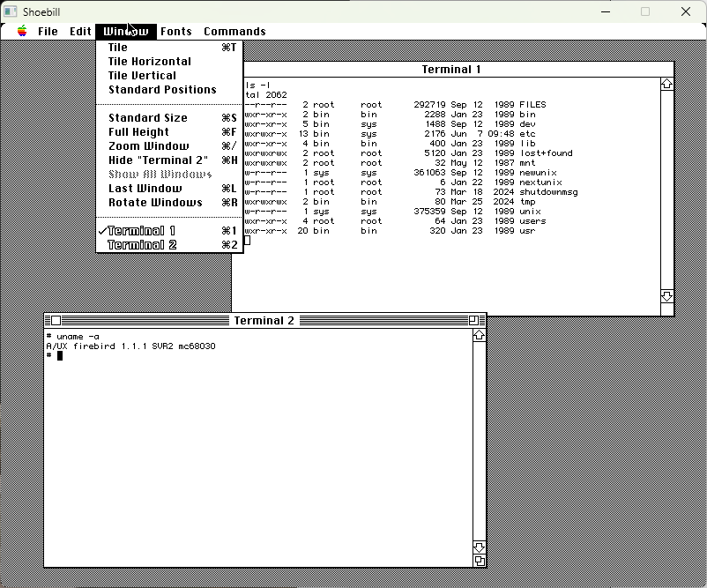The width and height of the screenshot is (707, 588).
Task: Click 'etc' in Terminal 1 listing
Action: [x=527, y=134]
